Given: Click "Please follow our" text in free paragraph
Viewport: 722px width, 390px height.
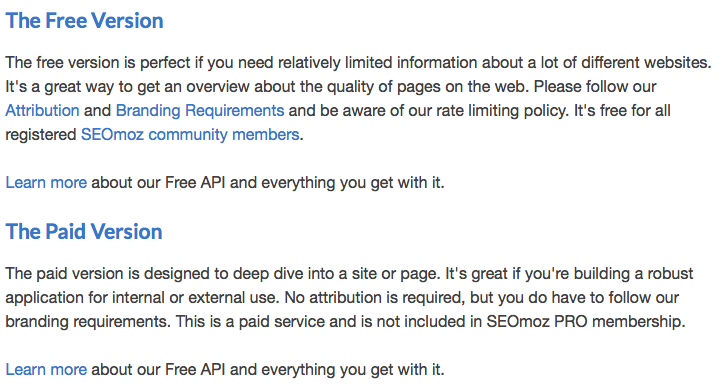Looking at the screenshot, I should pos(595,87).
